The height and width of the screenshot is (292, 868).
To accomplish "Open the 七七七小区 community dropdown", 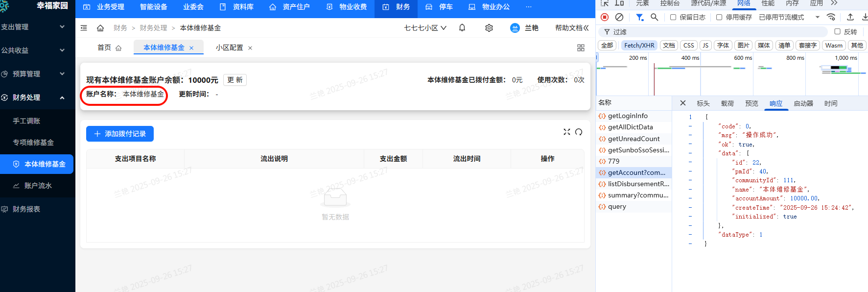I will pyautogui.click(x=425, y=28).
